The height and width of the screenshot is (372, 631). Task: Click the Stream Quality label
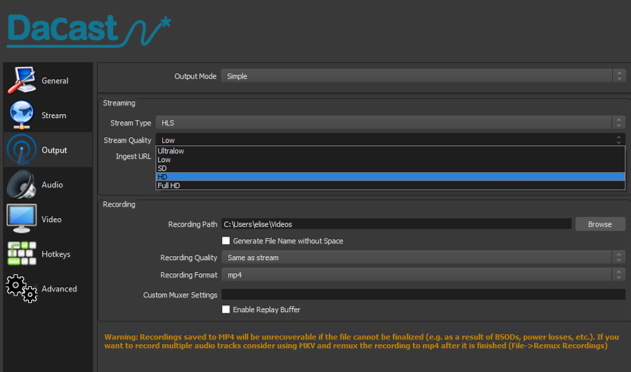pos(127,140)
